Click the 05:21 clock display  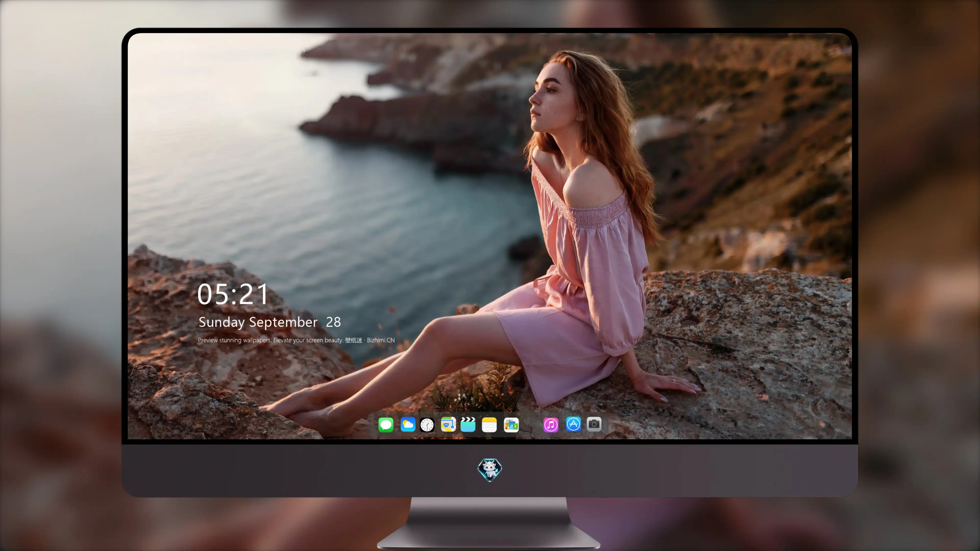[232, 294]
